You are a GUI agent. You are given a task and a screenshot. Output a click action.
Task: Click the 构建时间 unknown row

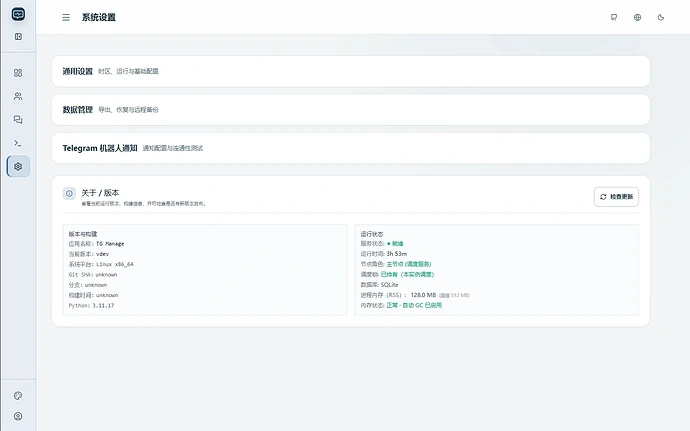pos(93,295)
